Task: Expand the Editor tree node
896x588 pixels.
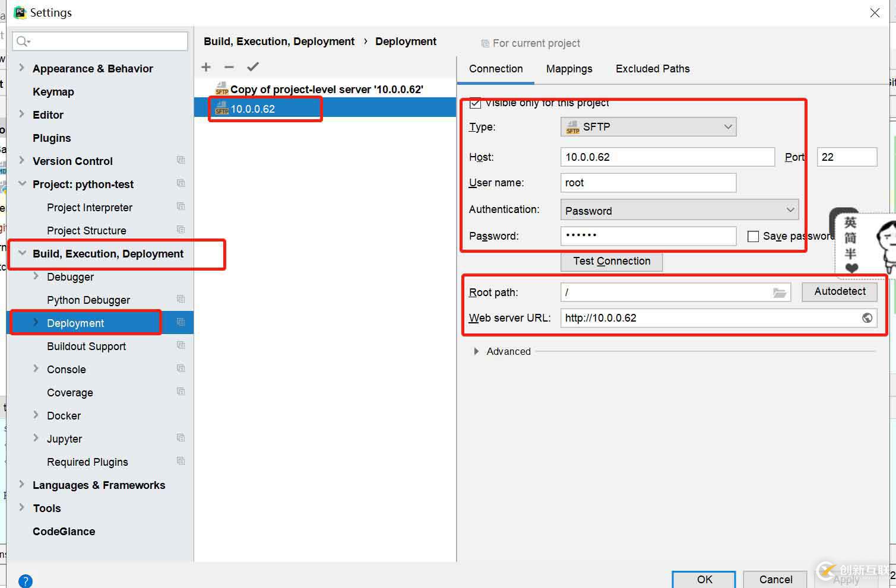Action: coord(22,114)
